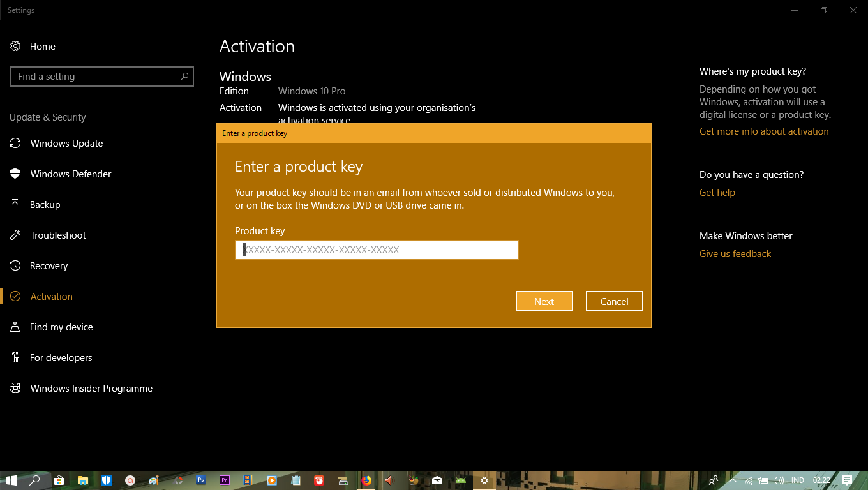Click the Windows Defender shield icon in the sidebar
The image size is (868, 490).
point(15,174)
